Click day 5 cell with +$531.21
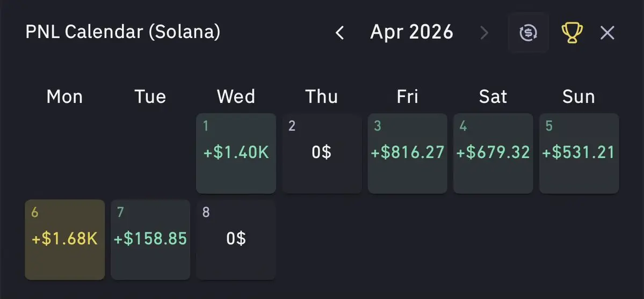The width and height of the screenshot is (644, 299). point(578,153)
